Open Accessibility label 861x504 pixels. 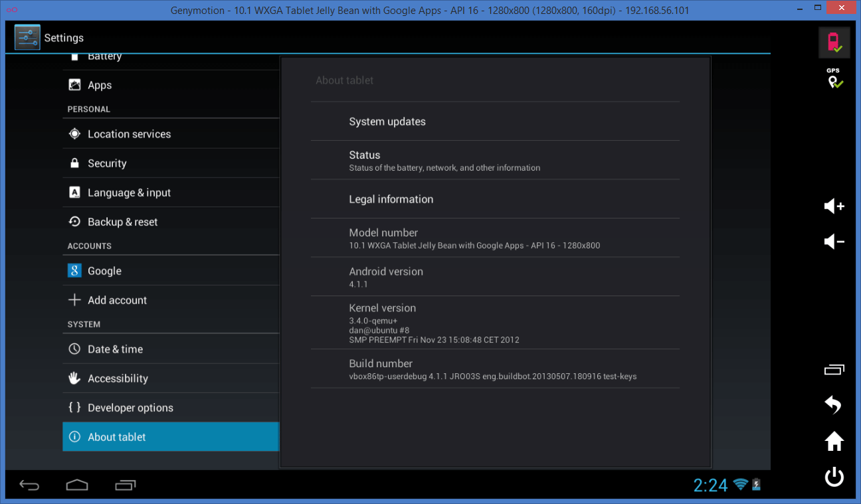118,378
